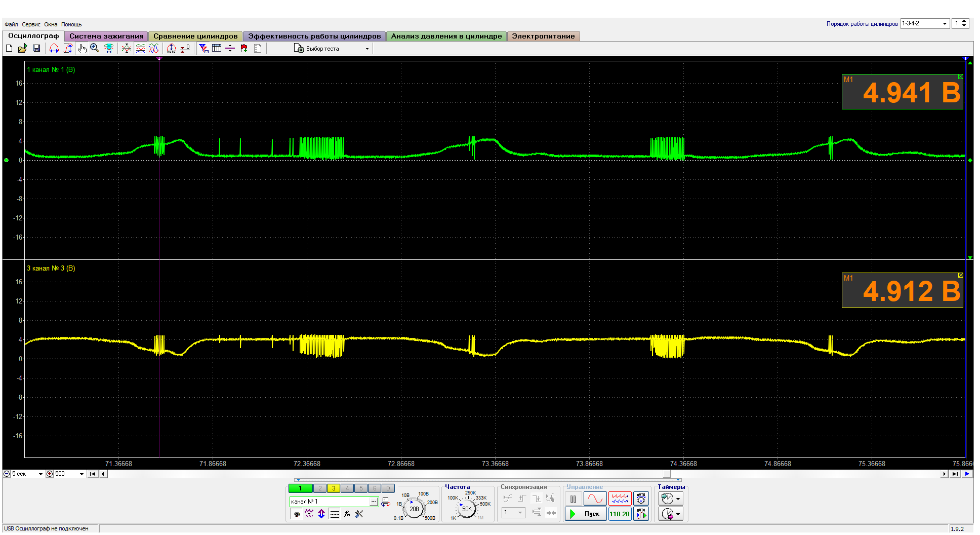Click the zoom-out minus circle icon
Viewport: 980px width, 535px height.
click(7, 474)
